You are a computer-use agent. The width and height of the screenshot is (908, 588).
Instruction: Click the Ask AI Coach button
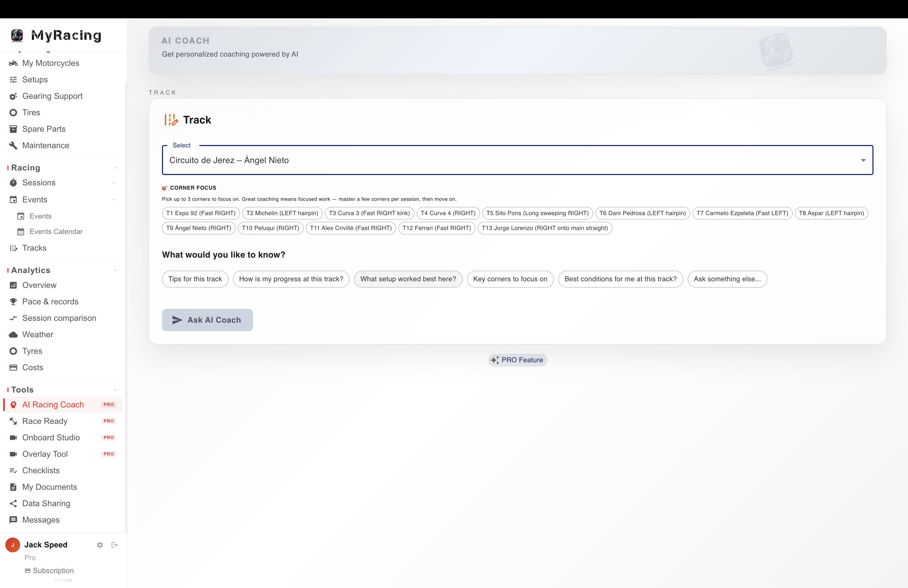(x=207, y=320)
